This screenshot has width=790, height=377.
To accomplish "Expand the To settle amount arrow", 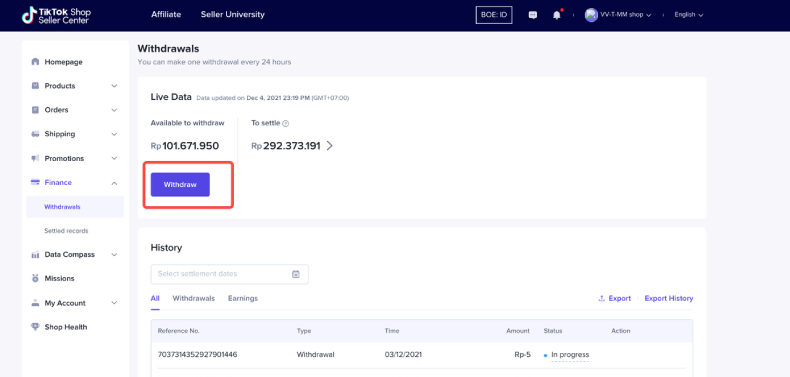I will (330, 146).
